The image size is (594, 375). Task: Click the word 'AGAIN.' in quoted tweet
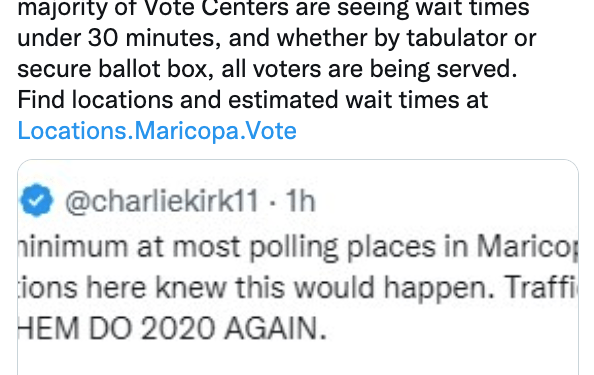(275, 328)
